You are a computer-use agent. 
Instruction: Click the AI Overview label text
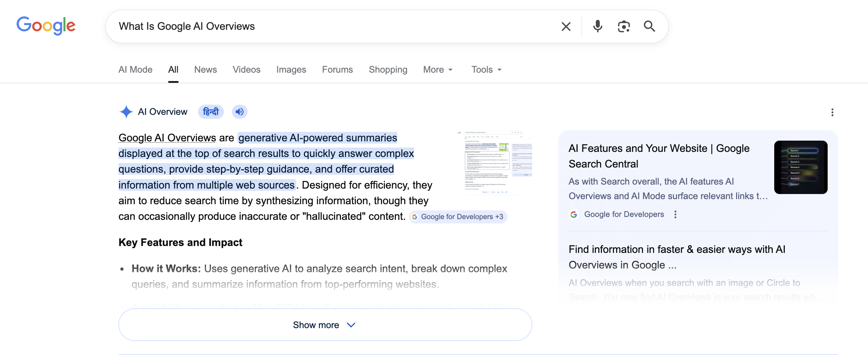[x=162, y=112]
